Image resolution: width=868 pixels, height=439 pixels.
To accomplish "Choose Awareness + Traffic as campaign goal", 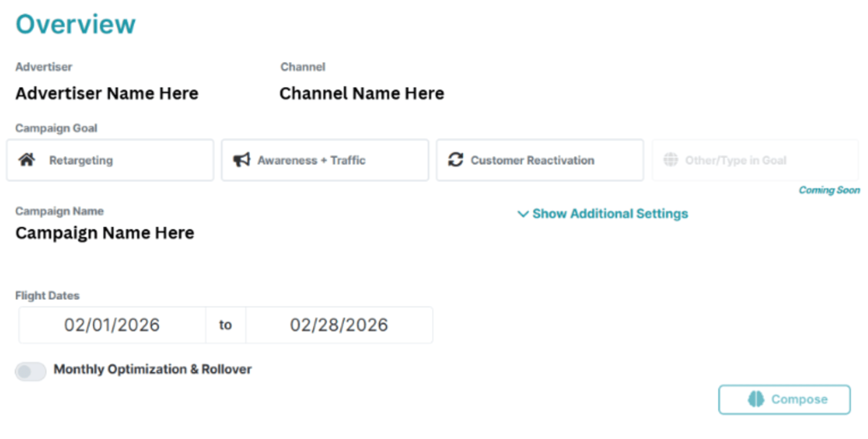I will 325,160.
